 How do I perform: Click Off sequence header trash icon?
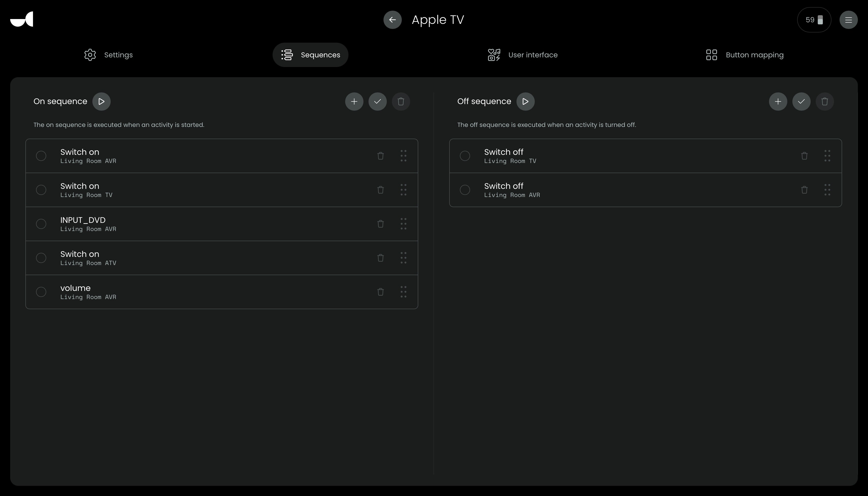824,102
